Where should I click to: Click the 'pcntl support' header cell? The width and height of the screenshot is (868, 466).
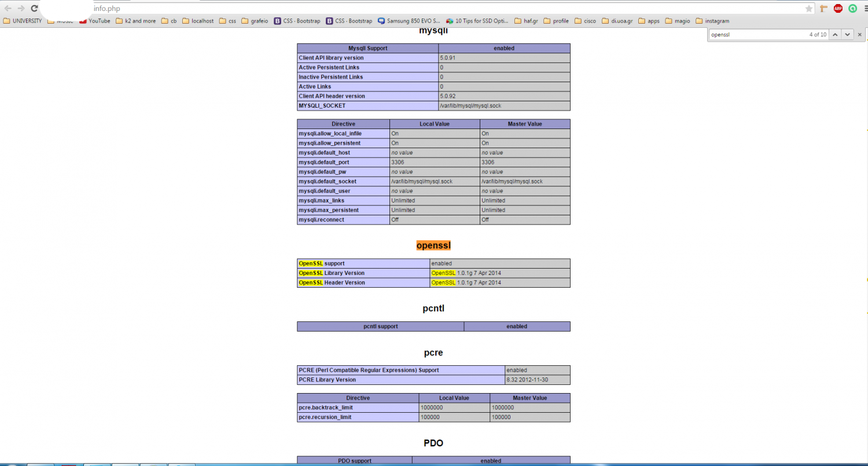point(380,326)
